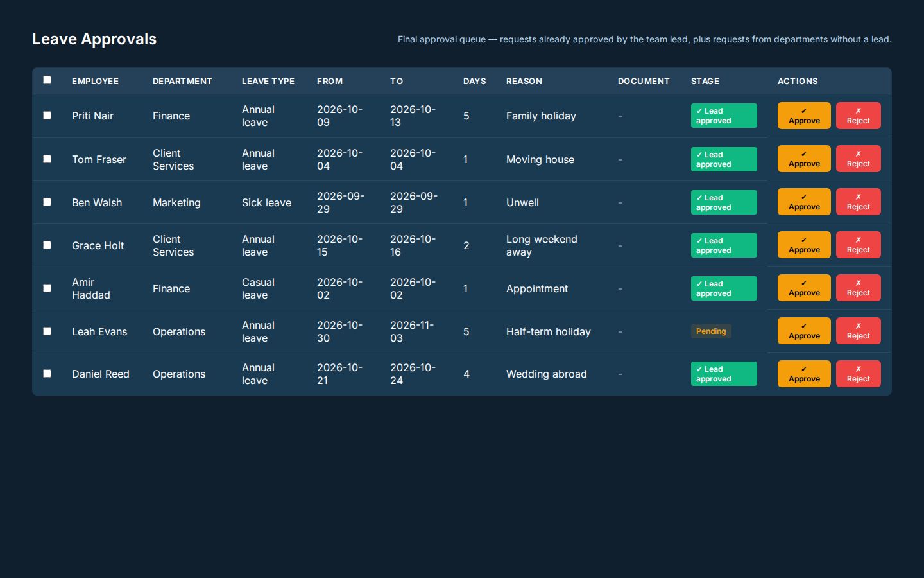The image size is (924, 578).
Task: Reject Amir Haddad's appointment leave
Action: coord(858,288)
